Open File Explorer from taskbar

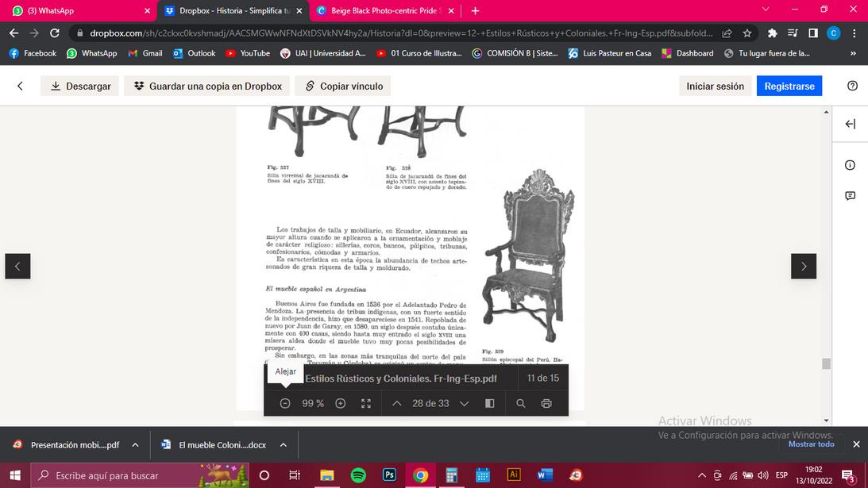pyautogui.click(x=327, y=475)
